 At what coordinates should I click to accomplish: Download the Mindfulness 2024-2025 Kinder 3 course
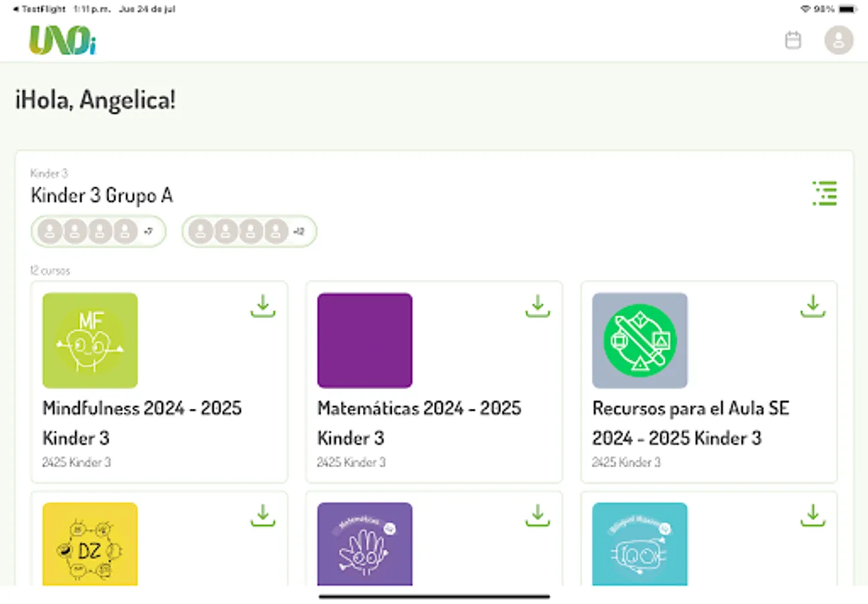click(x=262, y=306)
